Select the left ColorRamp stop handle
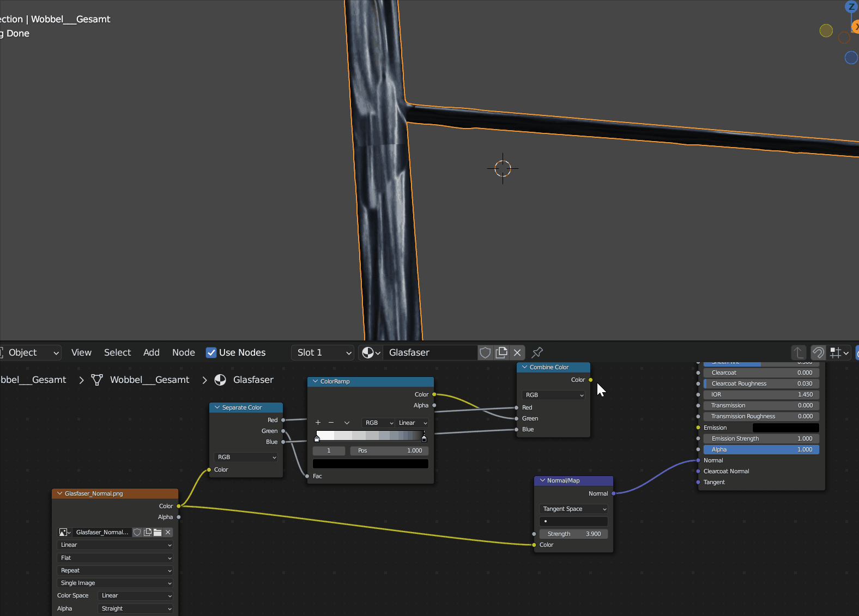The width and height of the screenshot is (859, 616). tap(317, 438)
